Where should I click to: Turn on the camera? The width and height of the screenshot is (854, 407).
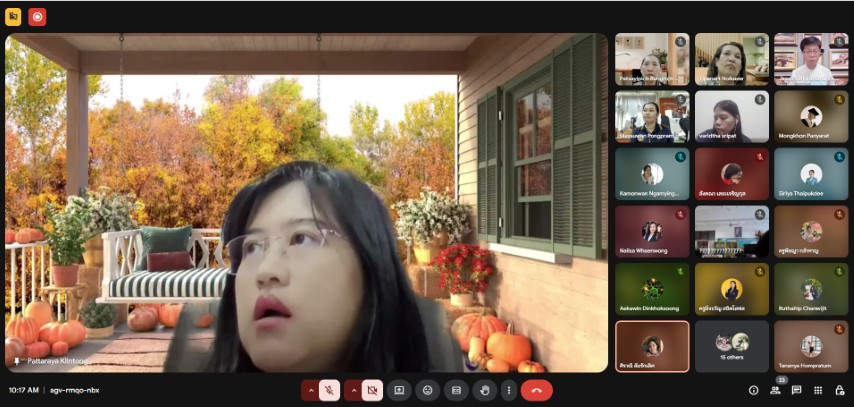[x=372, y=390]
